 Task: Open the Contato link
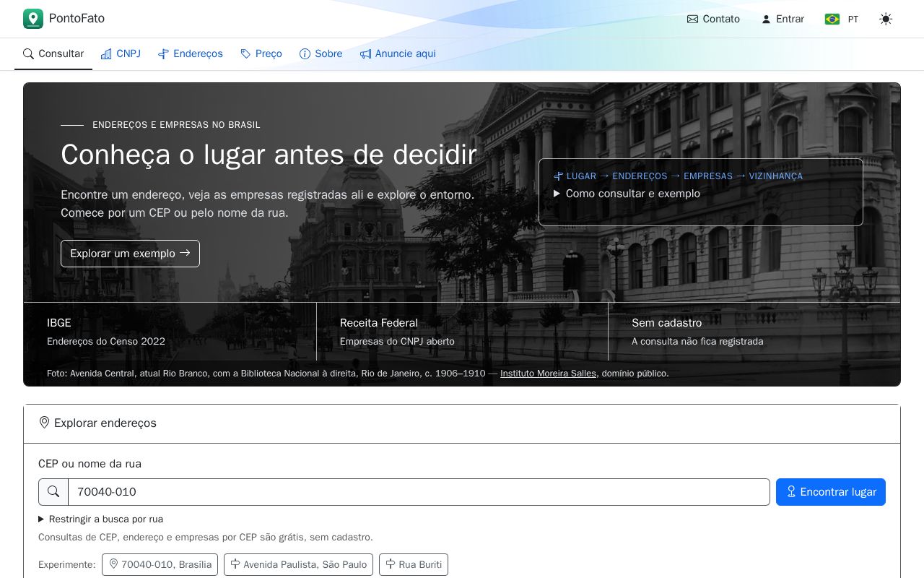(713, 20)
